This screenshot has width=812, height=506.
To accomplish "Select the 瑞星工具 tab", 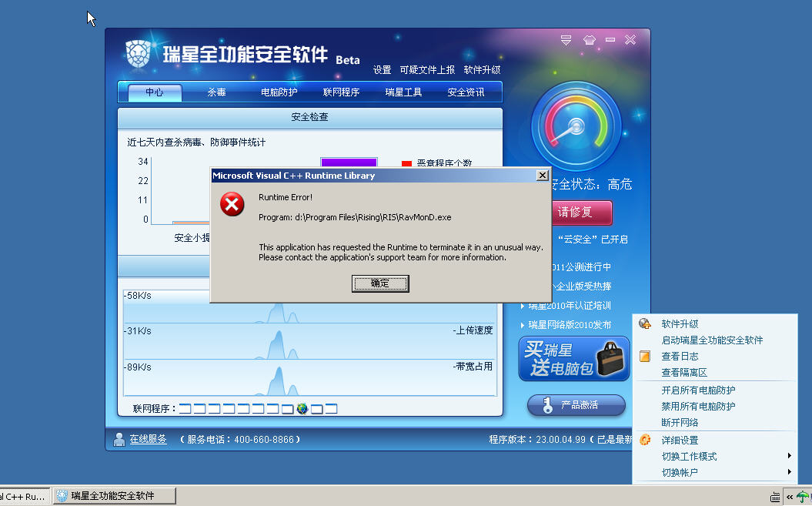I will pyautogui.click(x=403, y=92).
